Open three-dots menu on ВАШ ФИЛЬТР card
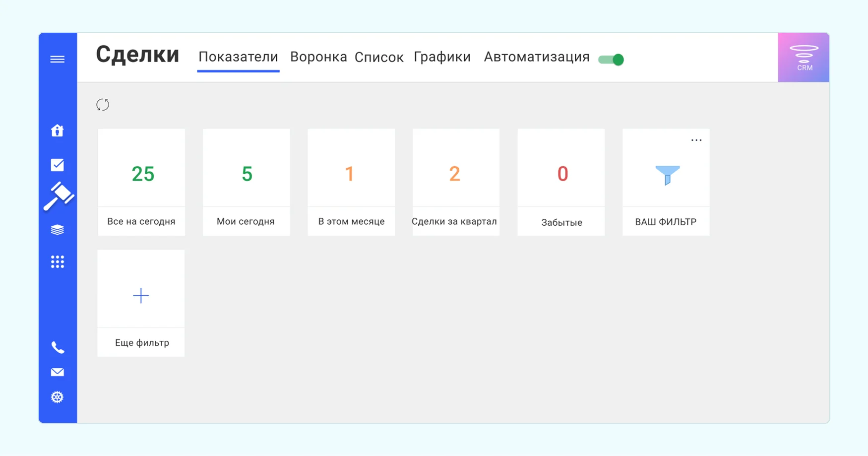This screenshot has height=456, width=868. tap(696, 140)
